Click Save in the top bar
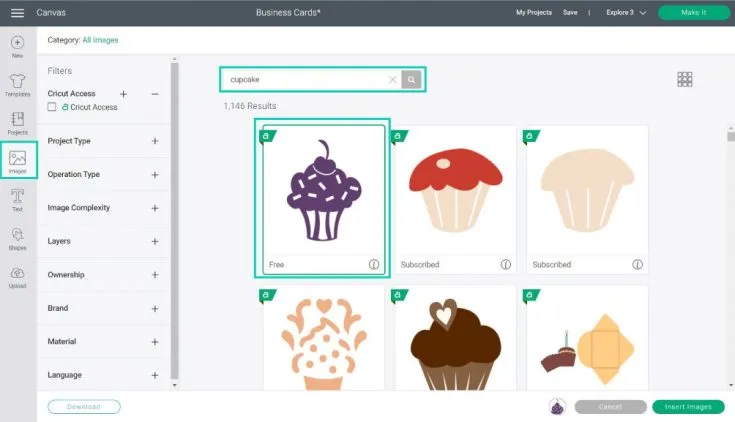 pos(570,12)
